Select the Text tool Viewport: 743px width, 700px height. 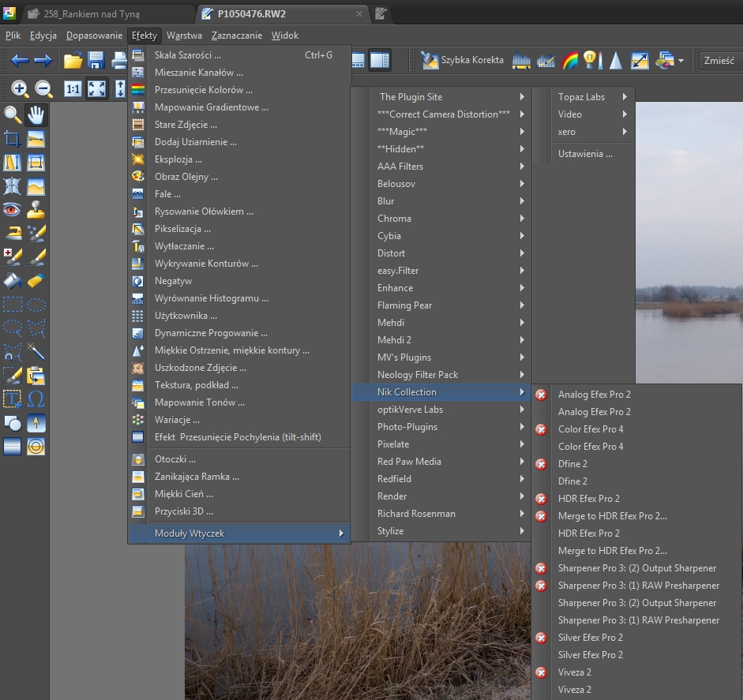(13, 398)
